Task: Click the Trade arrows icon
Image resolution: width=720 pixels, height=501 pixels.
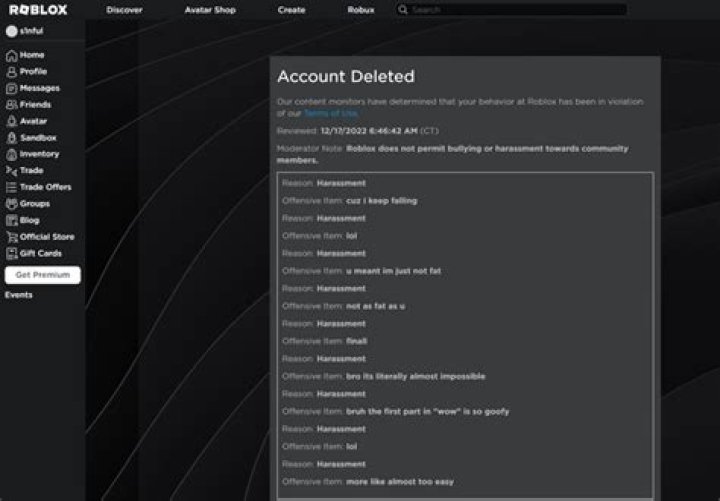Action: point(11,171)
